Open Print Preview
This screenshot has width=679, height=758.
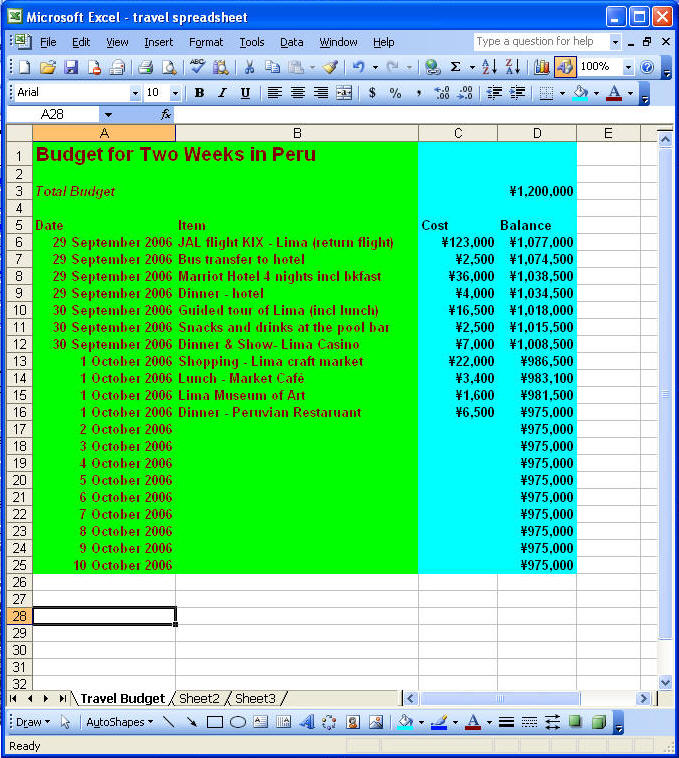169,67
